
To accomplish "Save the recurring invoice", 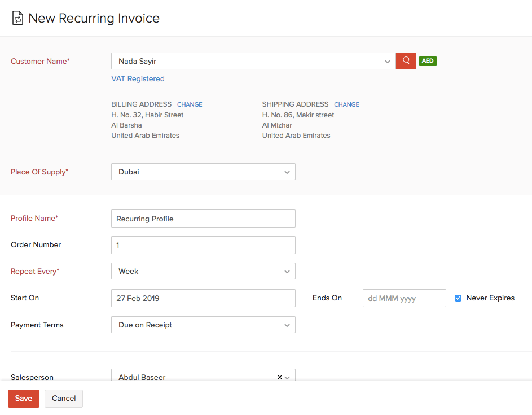I will (23, 398).
